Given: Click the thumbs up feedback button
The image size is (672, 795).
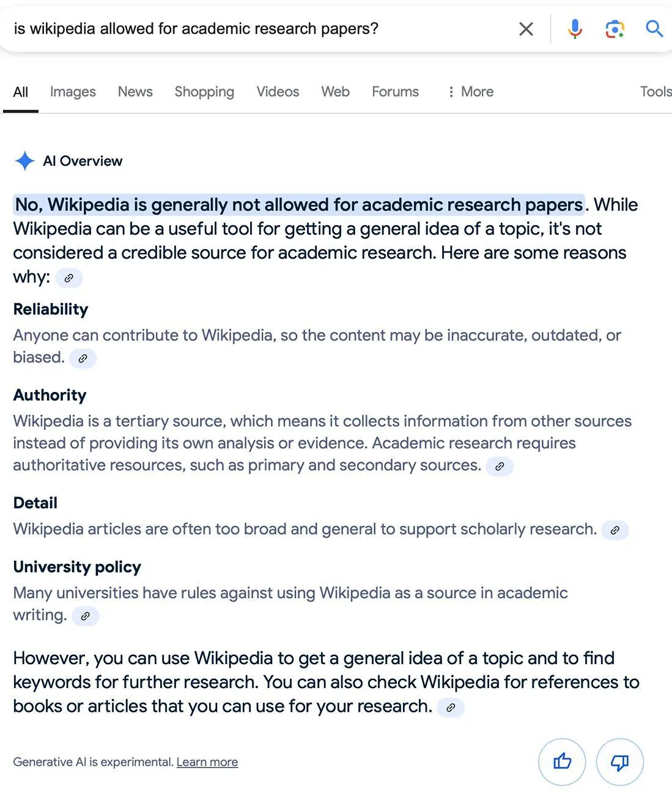Looking at the screenshot, I should click(562, 761).
